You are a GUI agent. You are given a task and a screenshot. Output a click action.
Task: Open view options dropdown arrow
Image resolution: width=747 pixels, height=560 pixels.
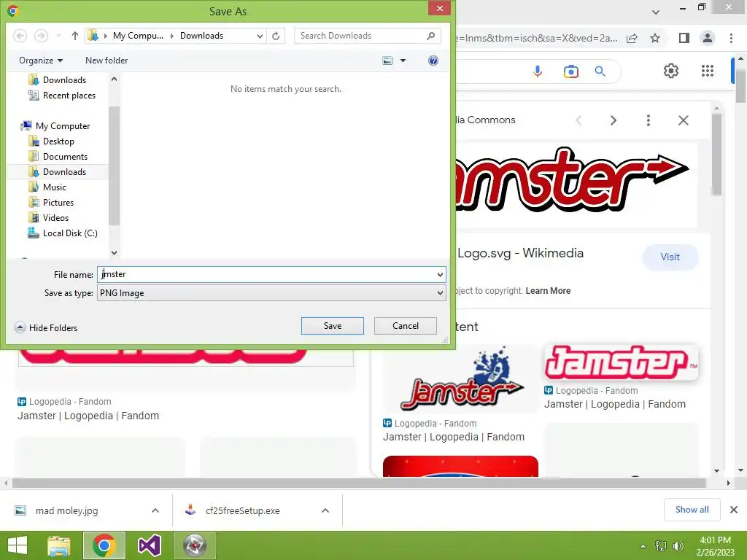coord(403,61)
